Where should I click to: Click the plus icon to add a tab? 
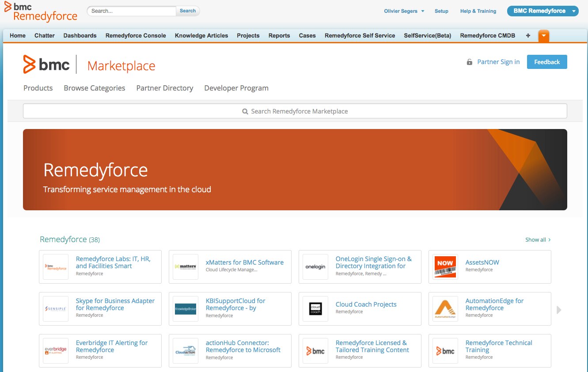pyautogui.click(x=528, y=36)
